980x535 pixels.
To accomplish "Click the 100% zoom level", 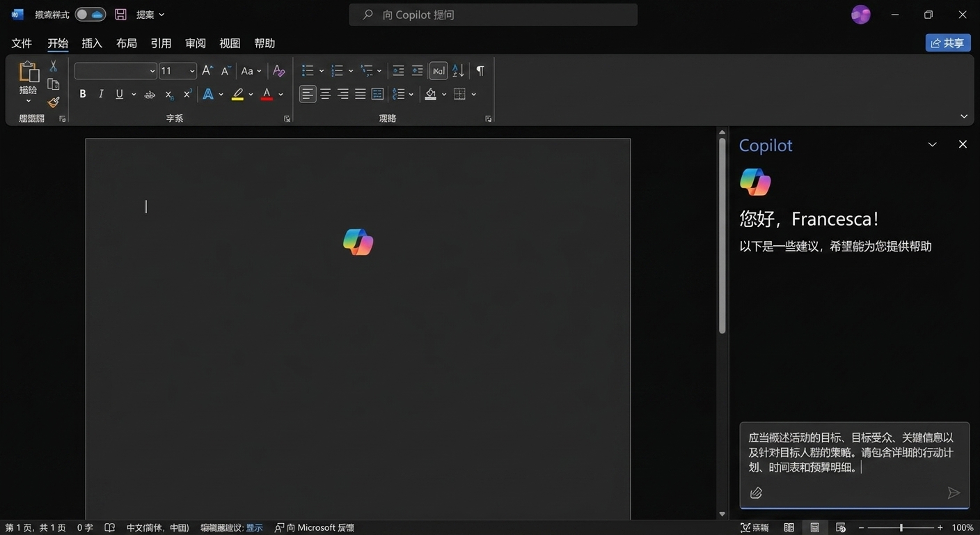I will (963, 528).
